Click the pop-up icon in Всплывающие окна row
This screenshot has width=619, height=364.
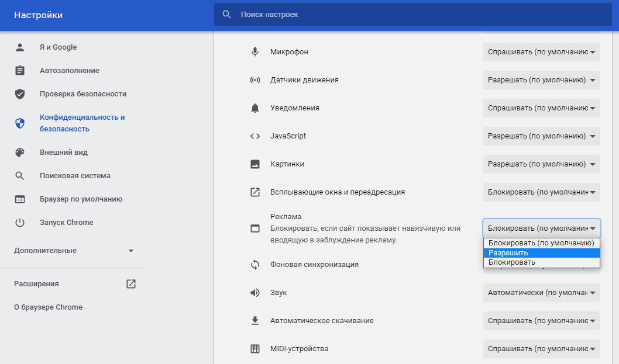click(255, 192)
